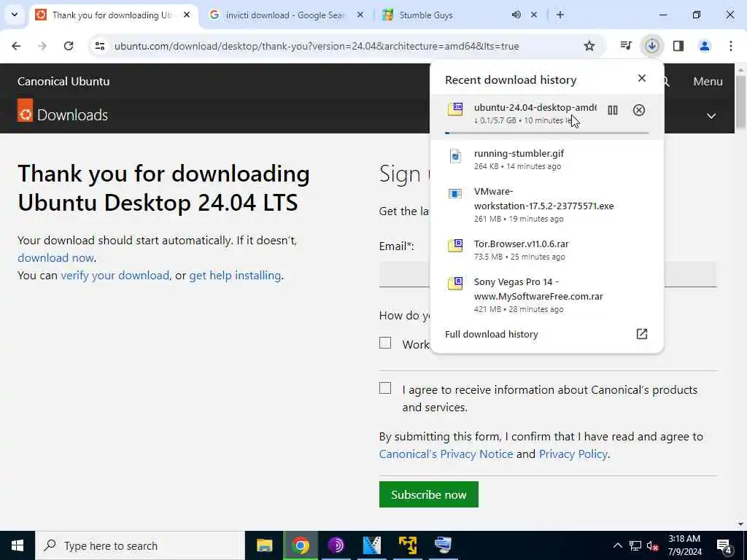This screenshot has height=560, width=747.
Task: Switch to the invicti download Google tab
Action: pyautogui.click(x=286, y=15)
